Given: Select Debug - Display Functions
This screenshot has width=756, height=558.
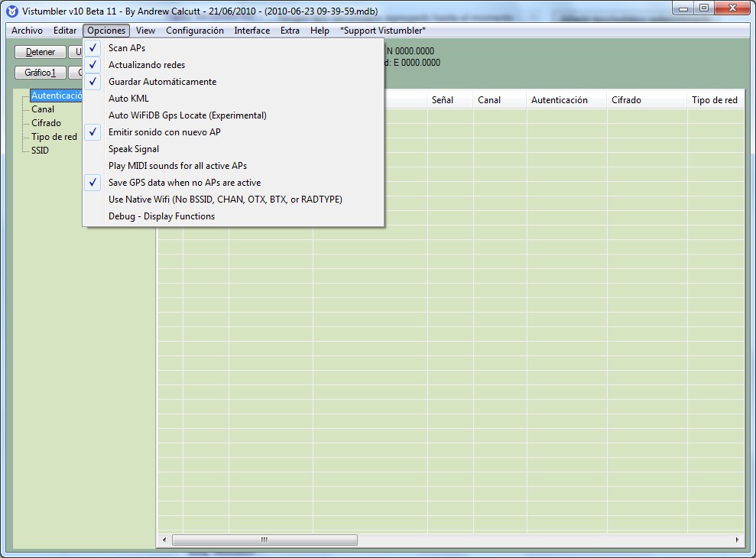Looking at the screenshot, I should [x=234, y=216].
